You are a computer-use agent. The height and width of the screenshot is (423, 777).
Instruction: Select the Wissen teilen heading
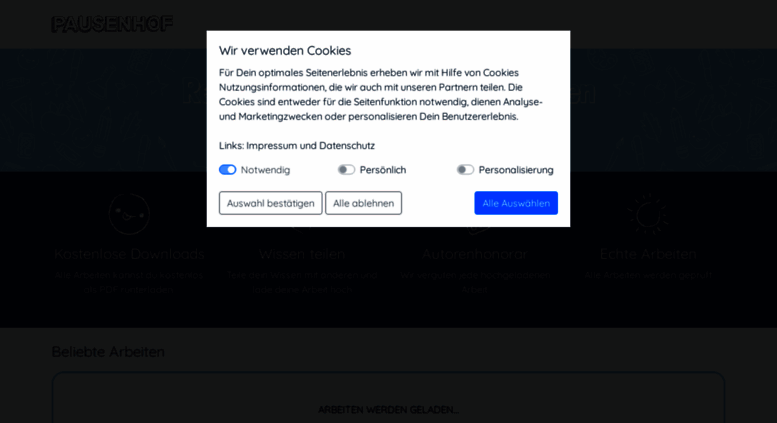(x=302, y=254)
